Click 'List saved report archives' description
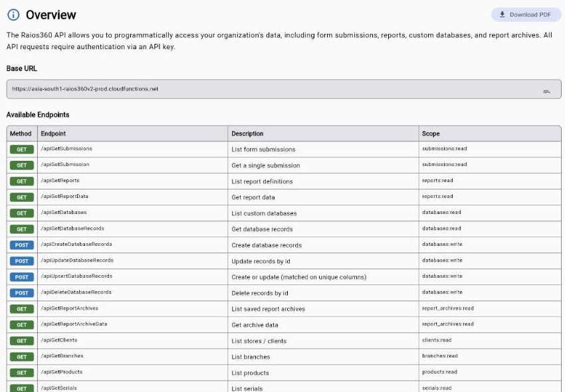Screen dimensions: 565x392 (x=269, y=309)
